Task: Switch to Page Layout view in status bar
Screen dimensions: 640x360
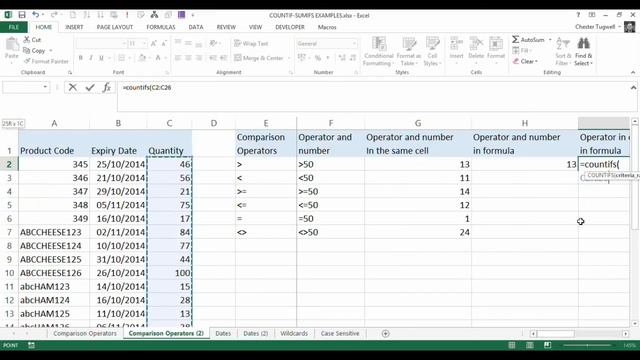Action: coord(530,345)
